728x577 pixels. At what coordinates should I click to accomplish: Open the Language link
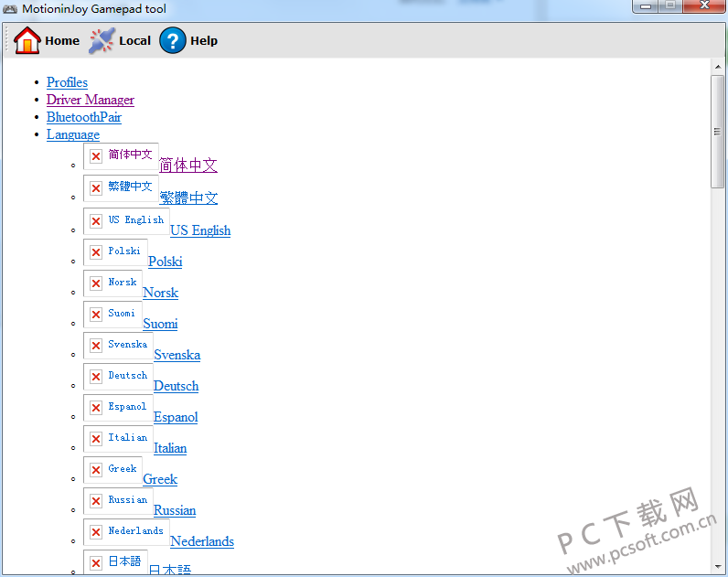click(x=73, y=134)
